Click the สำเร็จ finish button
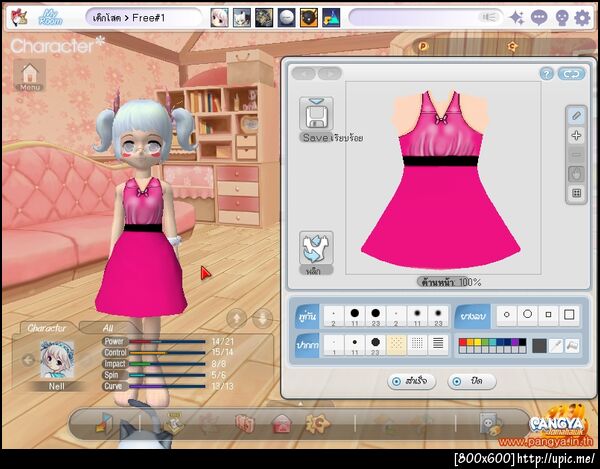This screenshot has width=600, height=469. (x=412, y=381)
